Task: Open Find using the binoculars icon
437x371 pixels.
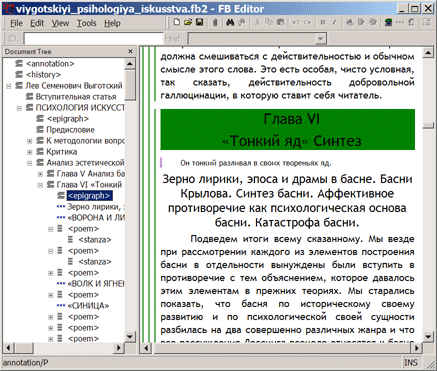Action: pos(230,22)
